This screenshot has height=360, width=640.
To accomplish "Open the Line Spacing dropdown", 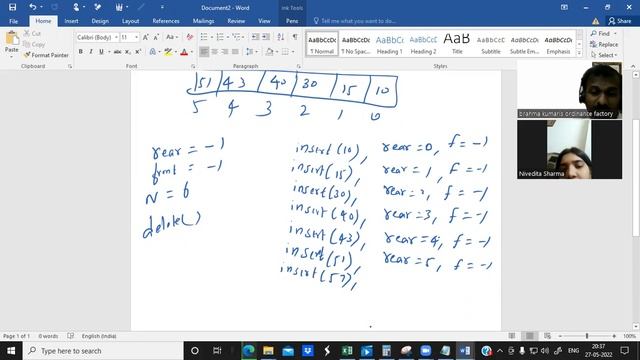I will pyautogui.click(x=251, y=52).
